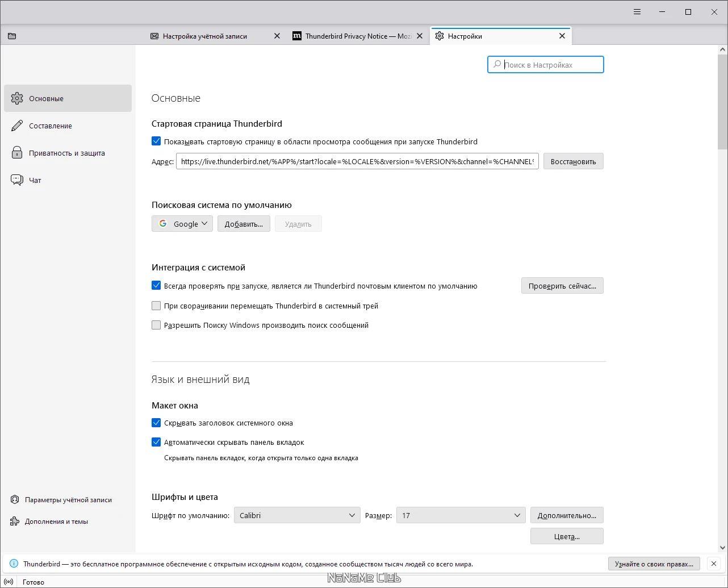
Task: Enable При сворачивании перемещать в системный трей
Action: [x=156, y=306]
